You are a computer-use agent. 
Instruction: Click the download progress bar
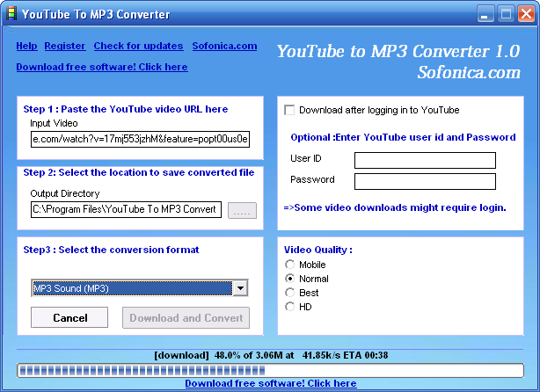click(x=270, y=371)
